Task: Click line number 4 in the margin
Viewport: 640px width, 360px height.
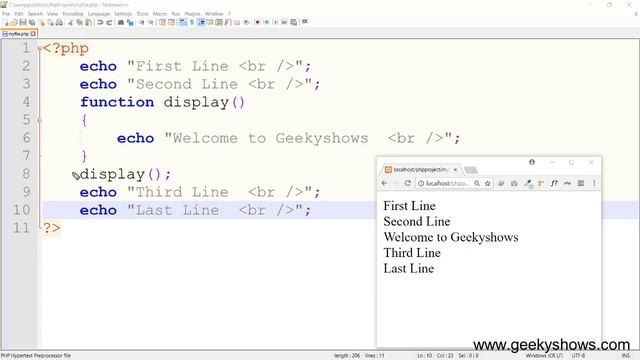Action: pyautogui.click(x=26, y=102)
